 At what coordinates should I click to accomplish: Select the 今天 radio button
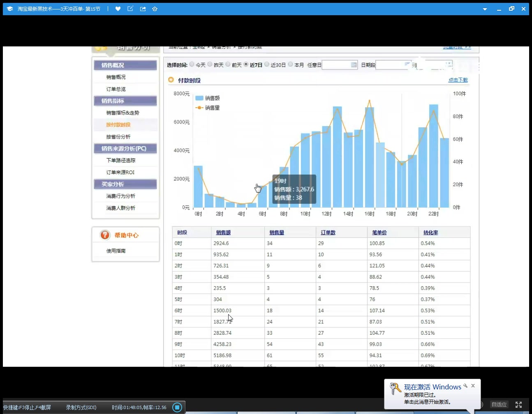[192, 64]
